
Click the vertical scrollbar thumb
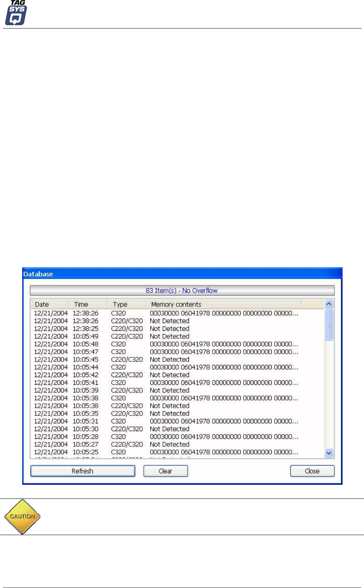click(329, 325)
